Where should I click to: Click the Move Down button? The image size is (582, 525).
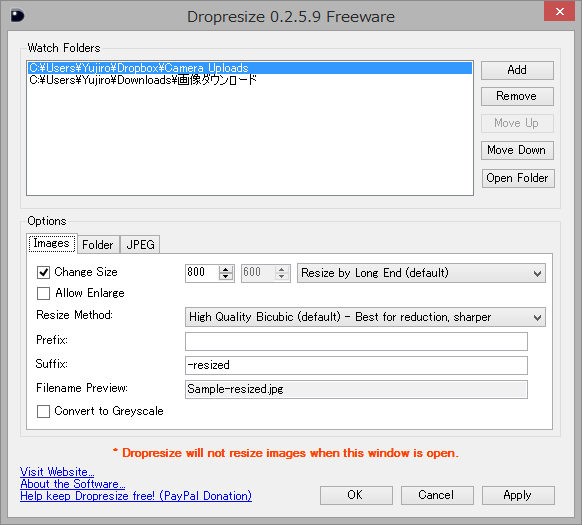point(517,150)
